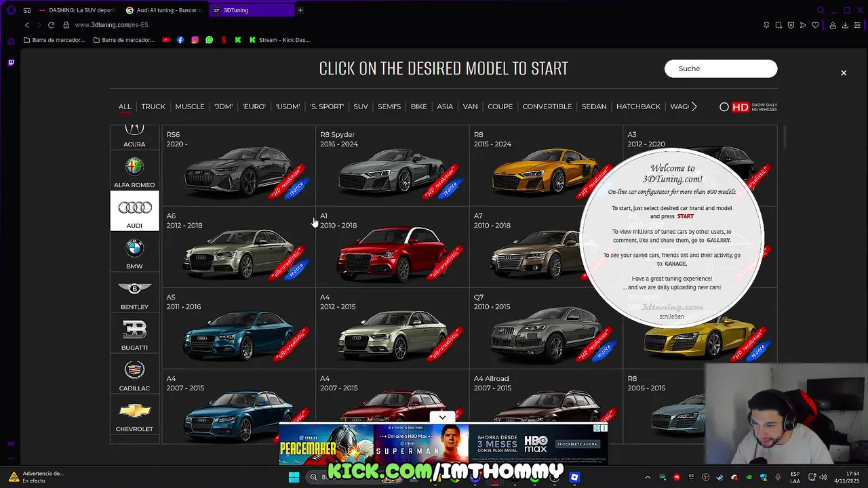Select the Cadillac brand logo
868x488 pixels.
pyautogui.click(x=134, y=374)
